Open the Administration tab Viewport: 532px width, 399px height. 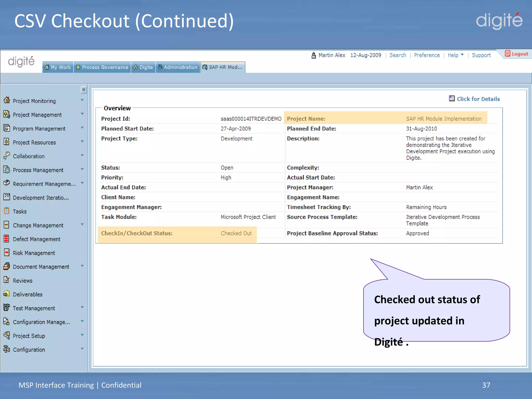pos(178,67)
